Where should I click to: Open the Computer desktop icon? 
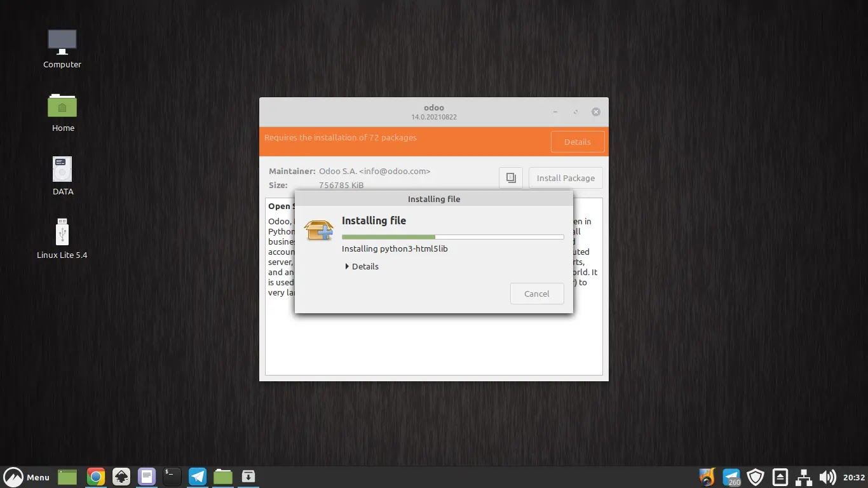[x=62, y=48]
